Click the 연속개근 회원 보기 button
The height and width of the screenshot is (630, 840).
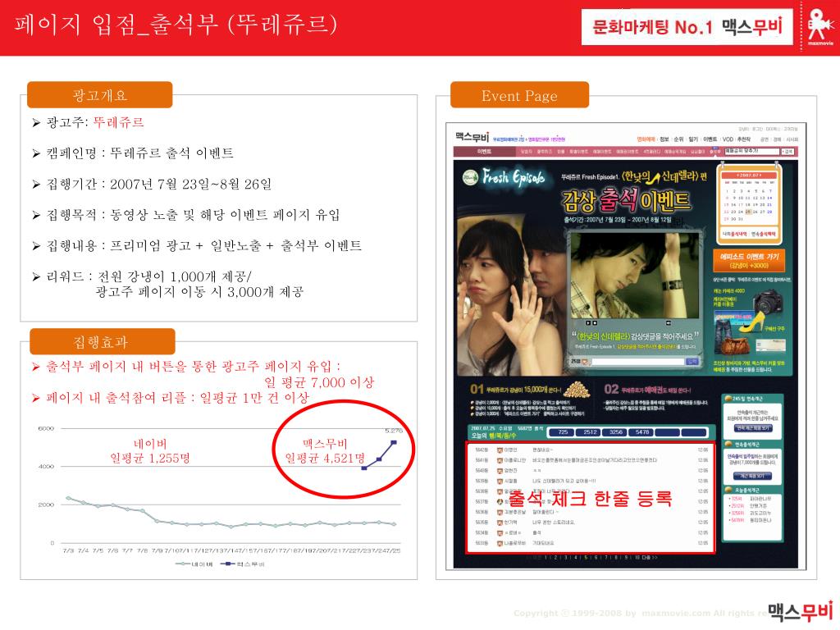coord(753,428)
